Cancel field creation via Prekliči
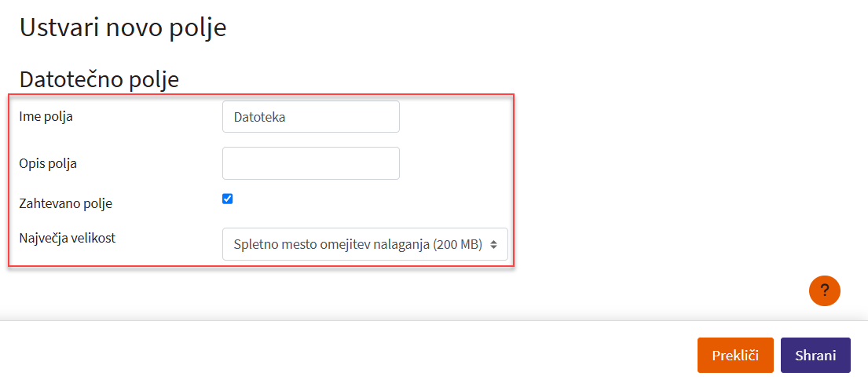868x387 pixels. (734, 355)
